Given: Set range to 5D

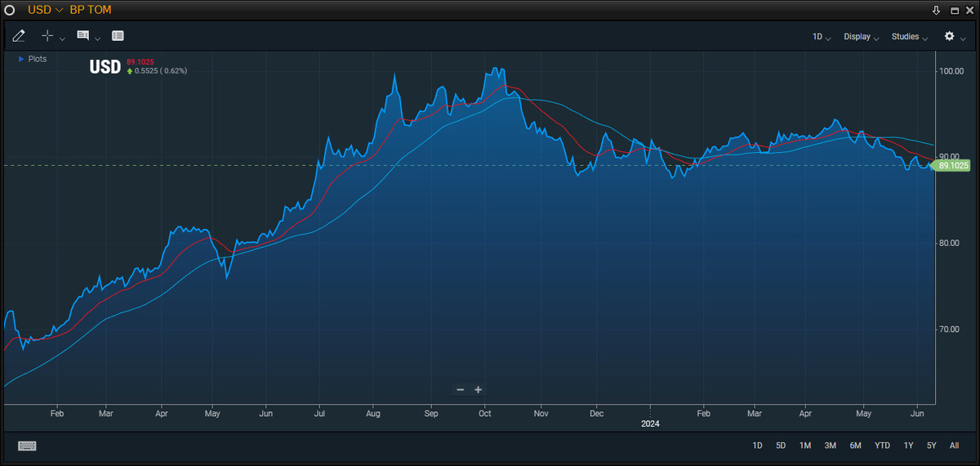Looking at the screenshot, I should coord(781,446).
